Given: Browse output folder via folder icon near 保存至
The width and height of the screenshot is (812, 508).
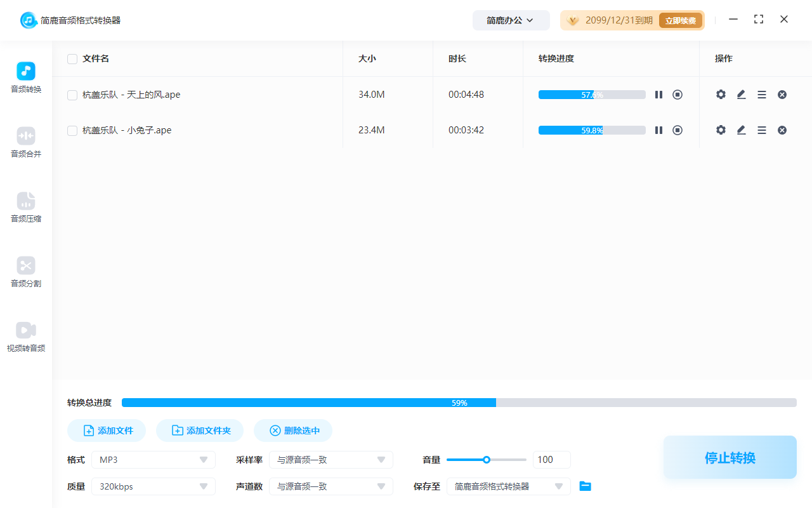Looking at the screenshot, I should (585, 486).
